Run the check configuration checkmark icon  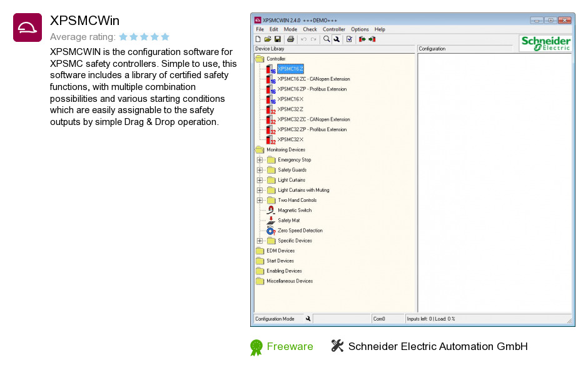tap(349, 39)
